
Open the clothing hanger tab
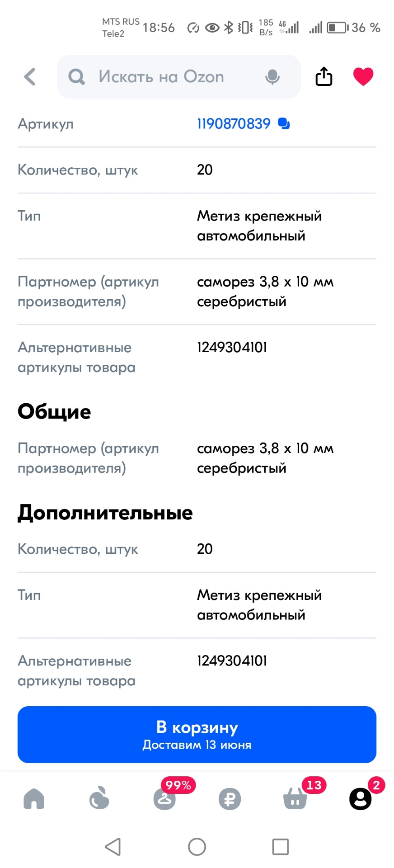tap(164, 798)
